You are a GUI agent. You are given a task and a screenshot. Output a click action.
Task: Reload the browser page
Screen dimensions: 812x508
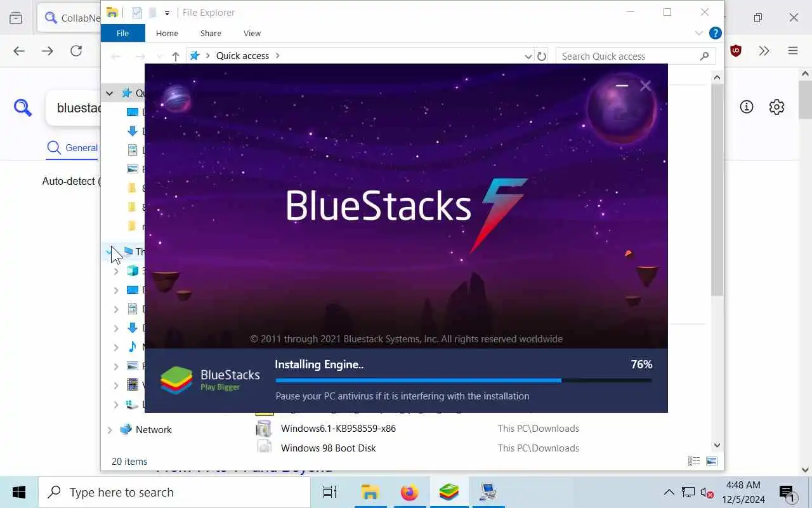click(76, 51)
